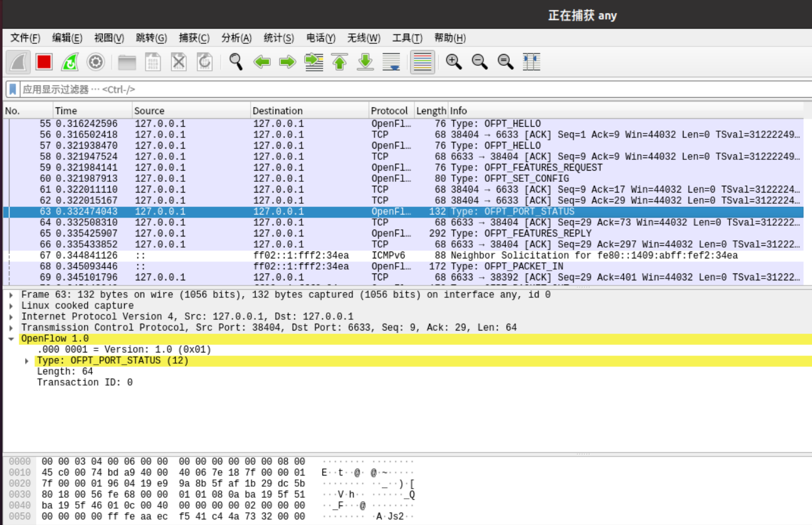Click the Transaction ID: 0 field
Screen dimensions: 812x525
[85, 383]
